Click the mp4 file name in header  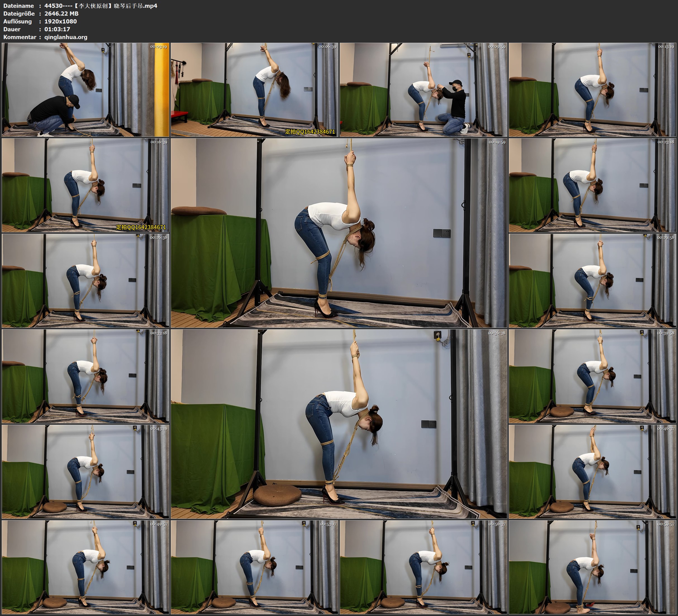pyautogui.click(x=101, y=6)
